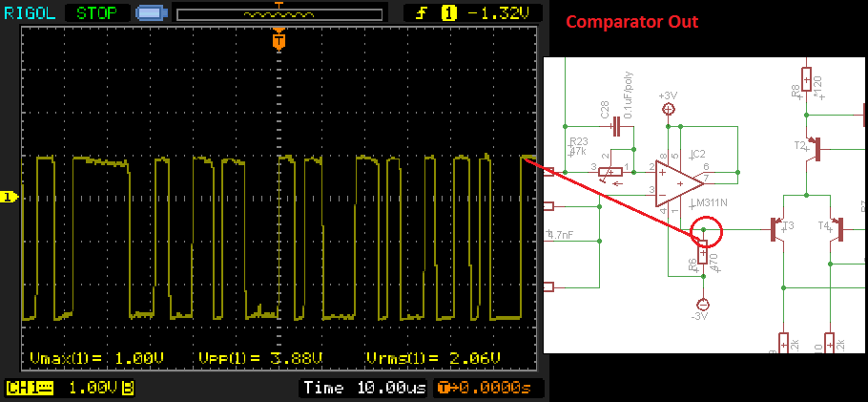Viewport: 868px width, 402px height.
Task: Click the yellow channel 1 ground marker
Action: click(x=10, y=197)
